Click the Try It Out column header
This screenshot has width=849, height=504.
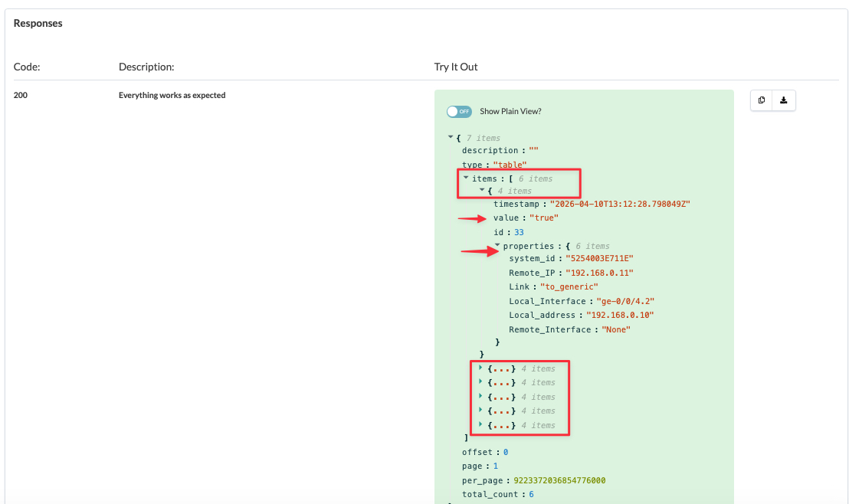[x=456, y=67]
